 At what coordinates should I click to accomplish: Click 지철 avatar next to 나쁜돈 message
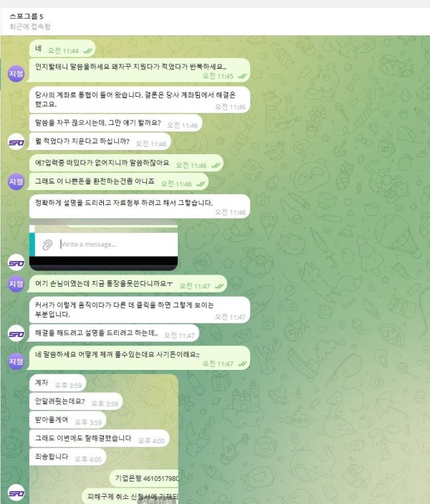pyautogui.click(x=16, y=181)
